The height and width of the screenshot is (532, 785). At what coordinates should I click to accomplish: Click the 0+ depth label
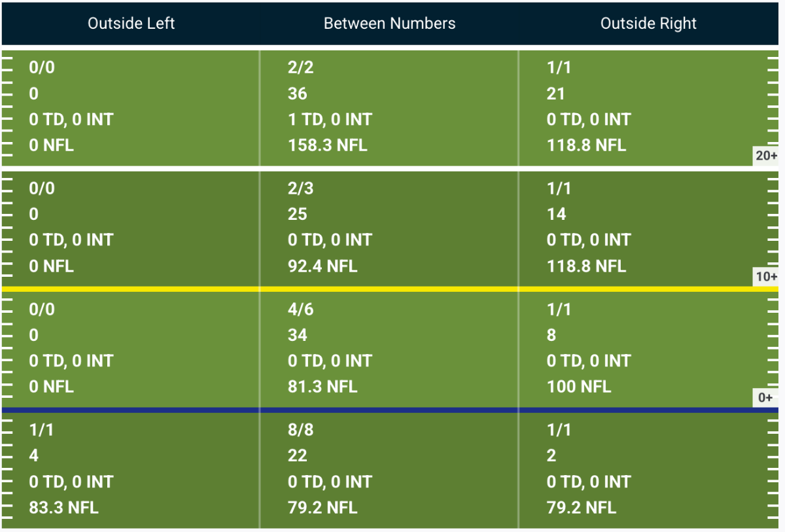(x=766, y=397)
